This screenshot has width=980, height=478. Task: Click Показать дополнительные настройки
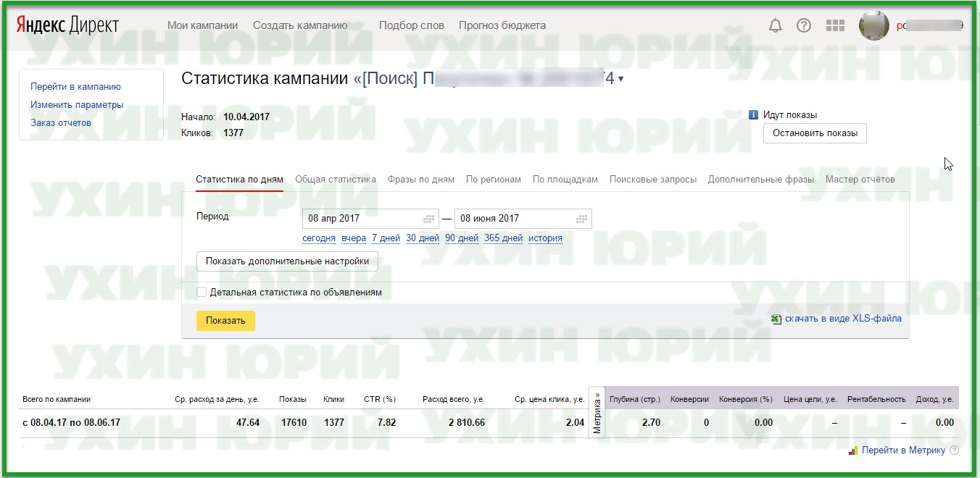click(x=287, y=261)
